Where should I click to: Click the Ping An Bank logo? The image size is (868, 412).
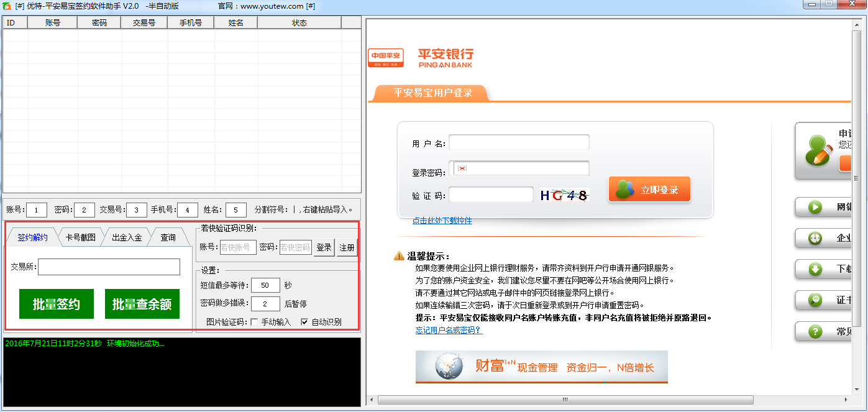445,58
